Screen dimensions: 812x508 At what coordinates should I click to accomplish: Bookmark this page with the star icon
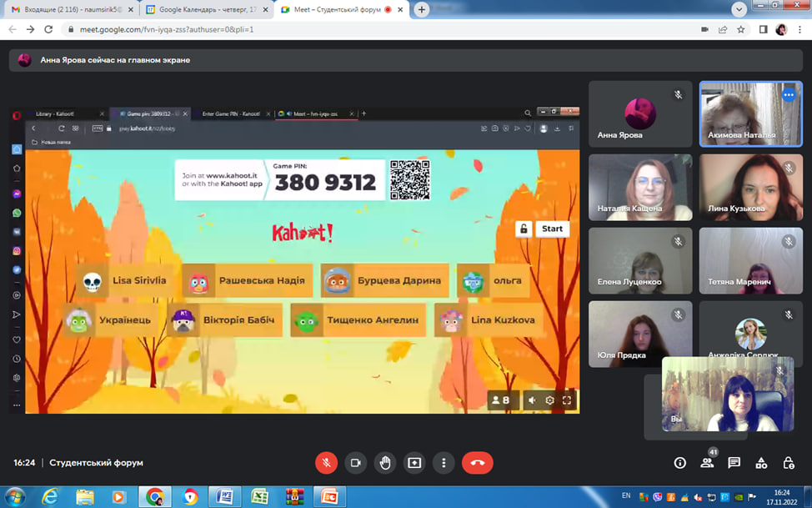741,29
